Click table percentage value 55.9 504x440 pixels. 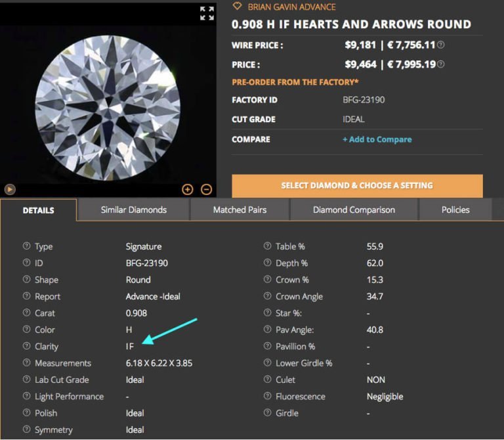(375, 246)
